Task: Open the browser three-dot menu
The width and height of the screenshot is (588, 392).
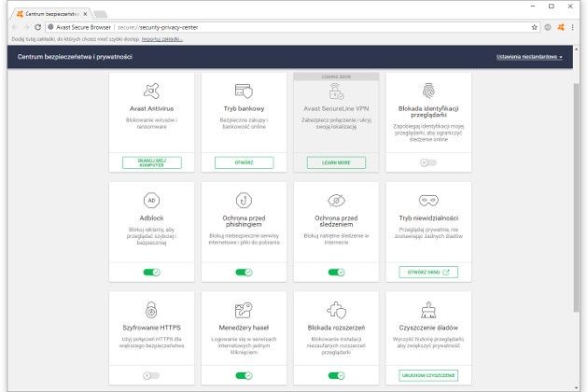Action: (x=573, y=27)
